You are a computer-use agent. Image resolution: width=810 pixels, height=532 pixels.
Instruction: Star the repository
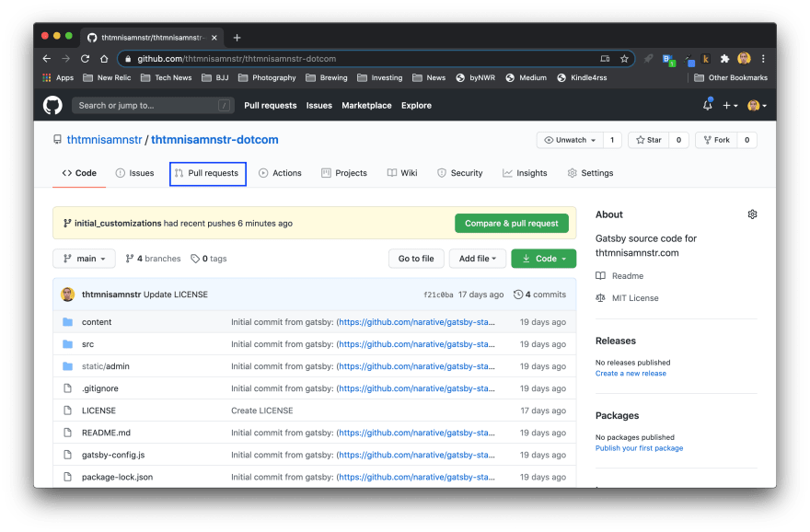648,140
